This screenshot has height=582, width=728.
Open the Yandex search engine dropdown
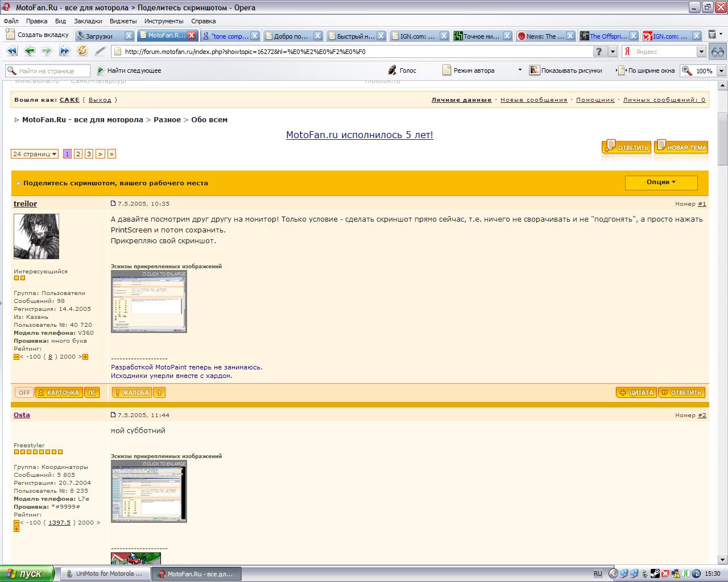701,52
